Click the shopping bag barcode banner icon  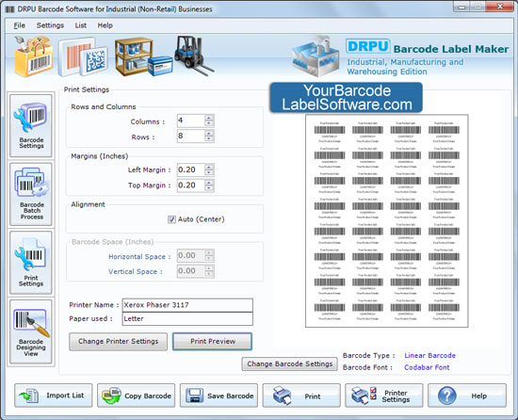[33, 57]
